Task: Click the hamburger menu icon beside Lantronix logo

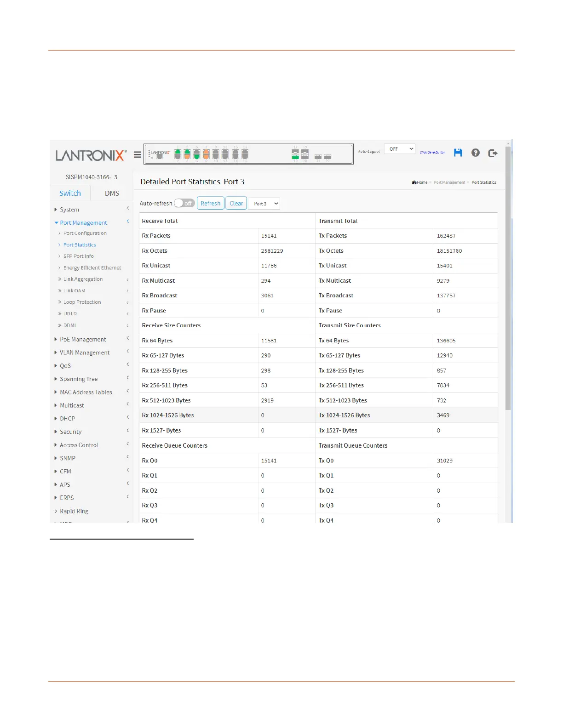Action: click(x=137, y=155)
